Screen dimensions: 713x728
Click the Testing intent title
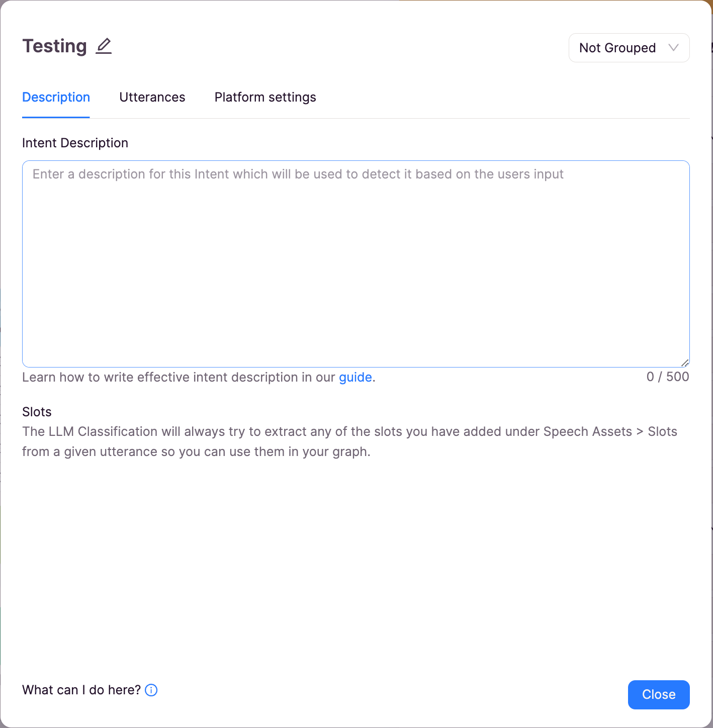pos(55,46)
